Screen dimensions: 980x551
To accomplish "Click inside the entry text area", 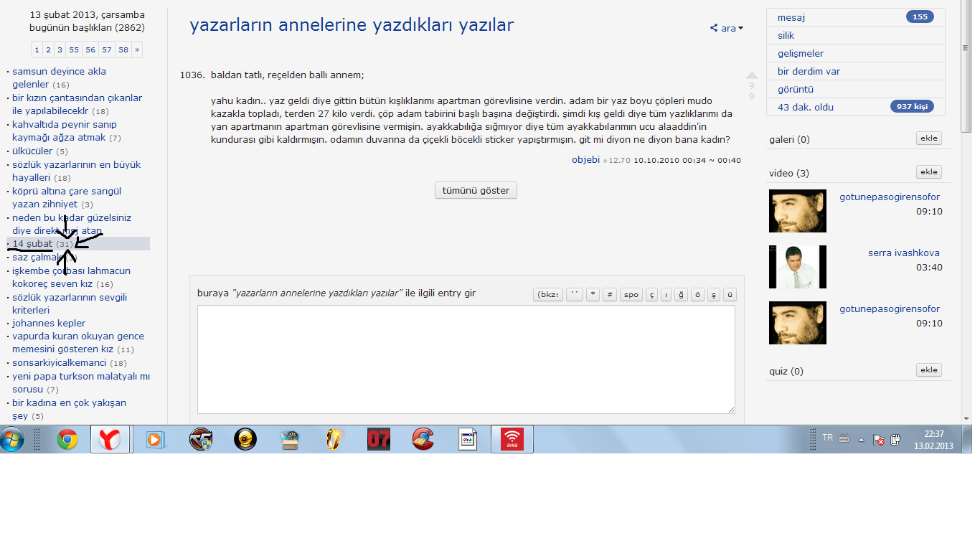I will [x=466, y=359].
